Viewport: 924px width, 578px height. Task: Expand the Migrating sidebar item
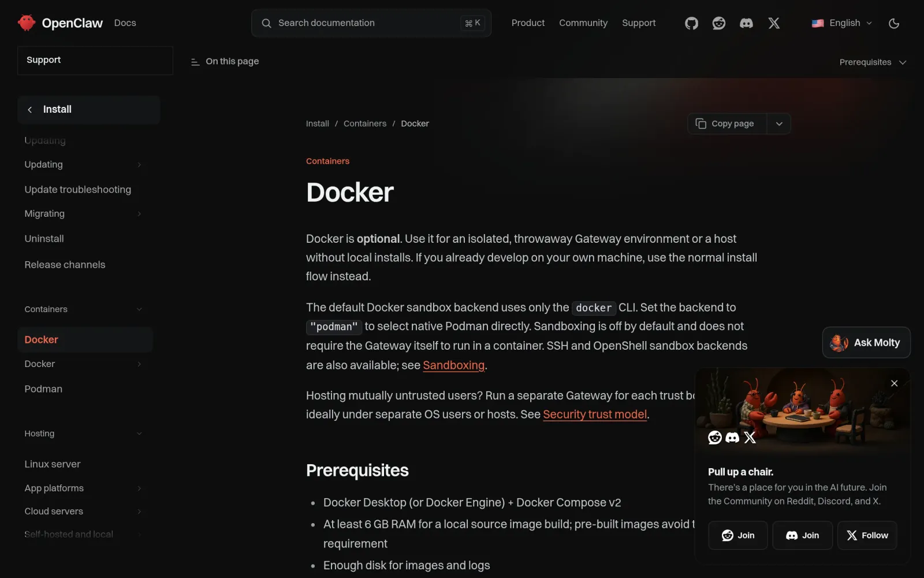click(139, 214)
